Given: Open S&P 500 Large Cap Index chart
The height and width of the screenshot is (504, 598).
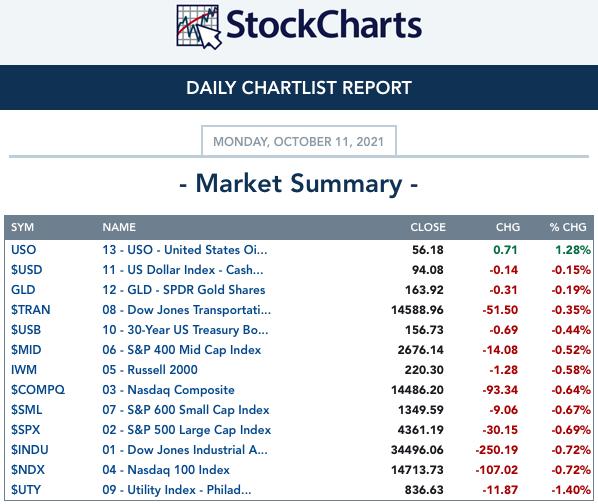Looking at the screenshot, I should tap(186, 430).
